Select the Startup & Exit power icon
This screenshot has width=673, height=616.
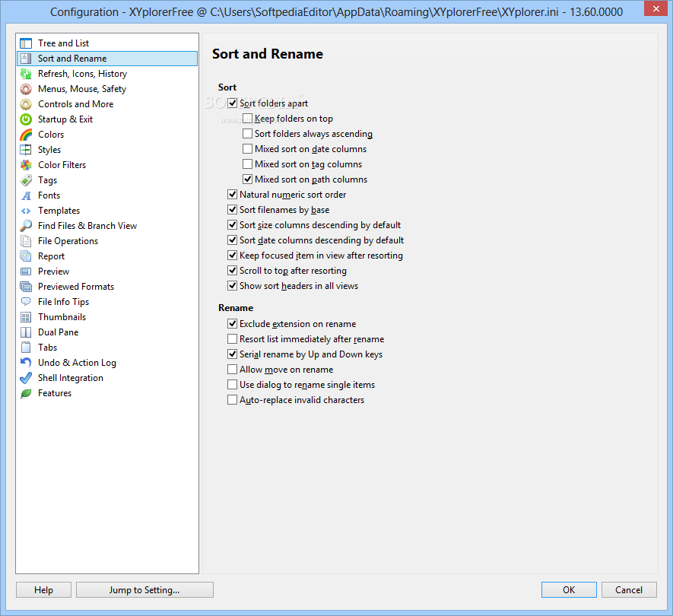point(26,119)
